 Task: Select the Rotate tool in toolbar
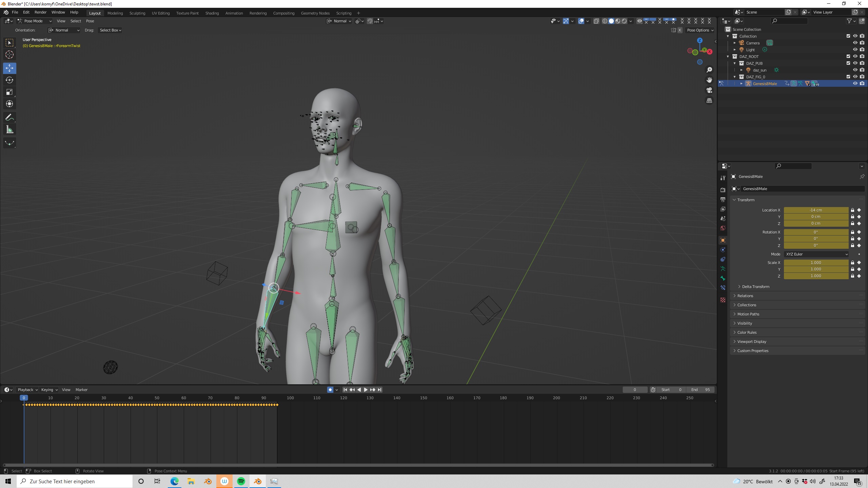tap(9, 80)
